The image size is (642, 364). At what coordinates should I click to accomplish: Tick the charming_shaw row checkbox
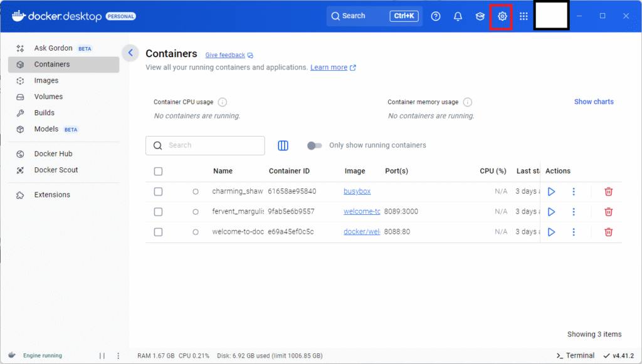(158, 192)
